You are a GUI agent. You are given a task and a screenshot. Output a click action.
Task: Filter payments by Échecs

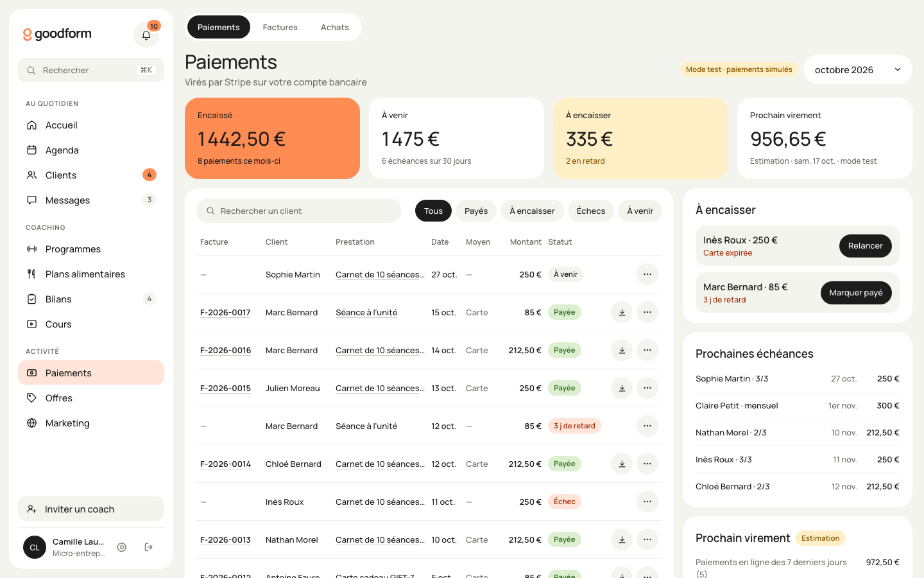point(591,211)
